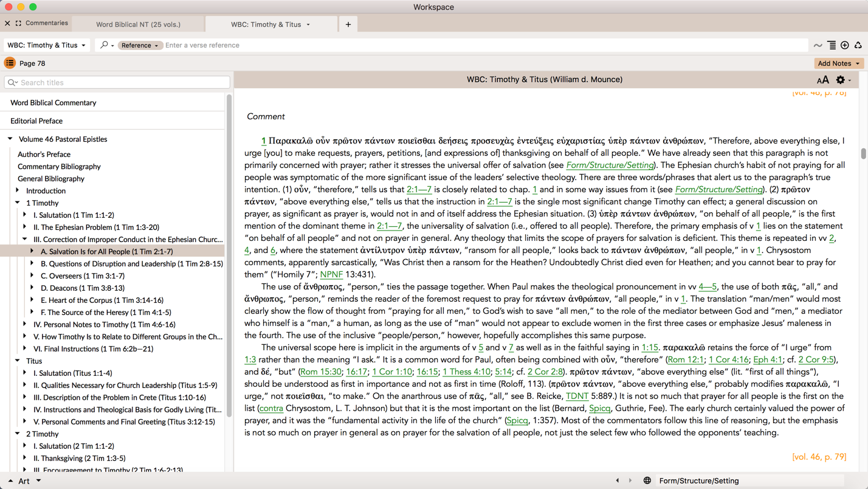
Task: Expand the bottom panel with the up triangle near Art
Action: (x=10, y=480)
